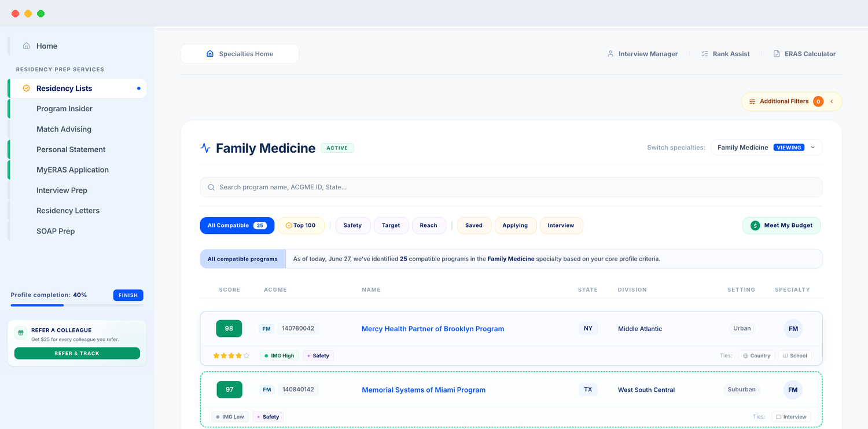Click the Country tie globe tag

point(756,355)
